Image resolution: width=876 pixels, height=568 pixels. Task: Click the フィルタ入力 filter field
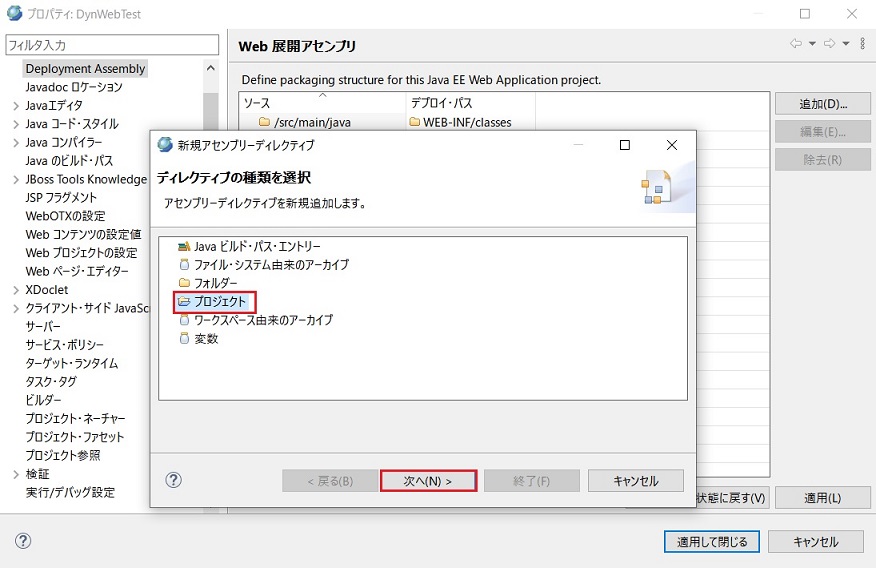(x=112, y=45)
